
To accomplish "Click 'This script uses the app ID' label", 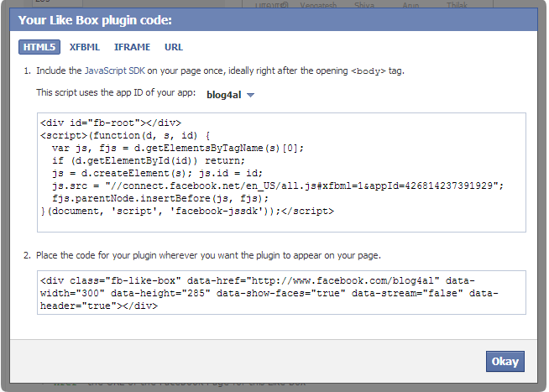I will click(116, 92).
